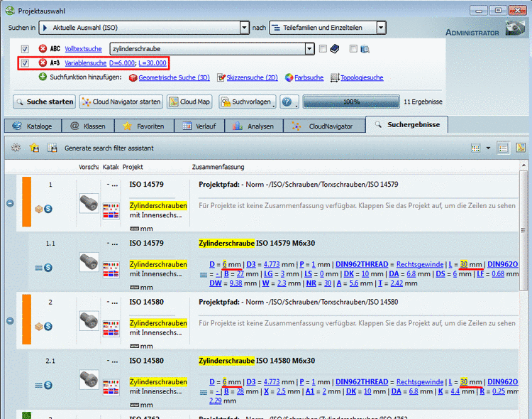
Task: Click the small table icon in summary of row 1.1
Action: click(204, 275)
